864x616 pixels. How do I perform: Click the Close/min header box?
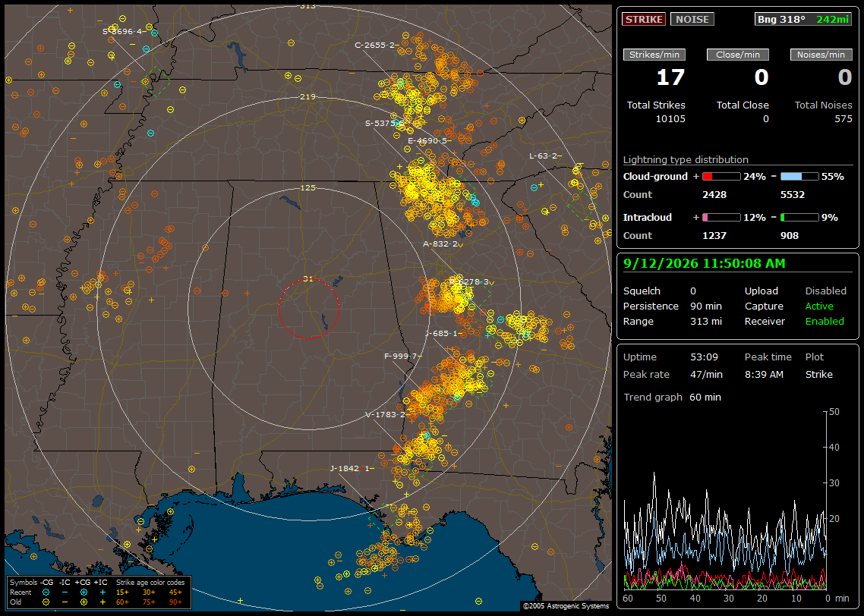[x=738, y=55]
